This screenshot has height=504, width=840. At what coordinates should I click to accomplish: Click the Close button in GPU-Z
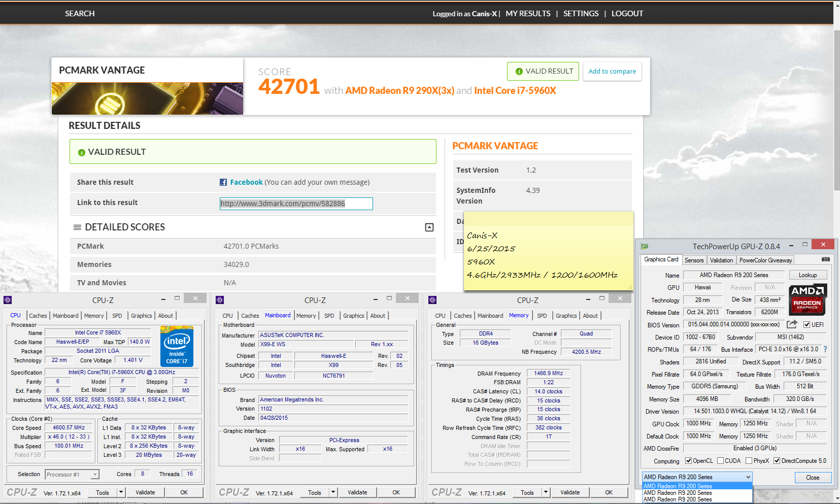(x=813, y=478)
